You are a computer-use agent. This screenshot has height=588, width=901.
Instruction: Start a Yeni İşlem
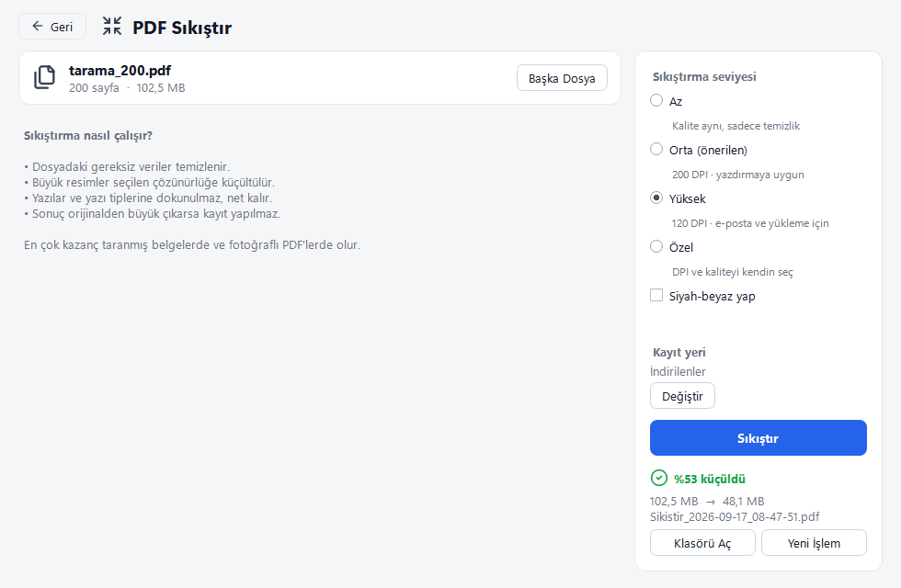click(x=814, y=543)
